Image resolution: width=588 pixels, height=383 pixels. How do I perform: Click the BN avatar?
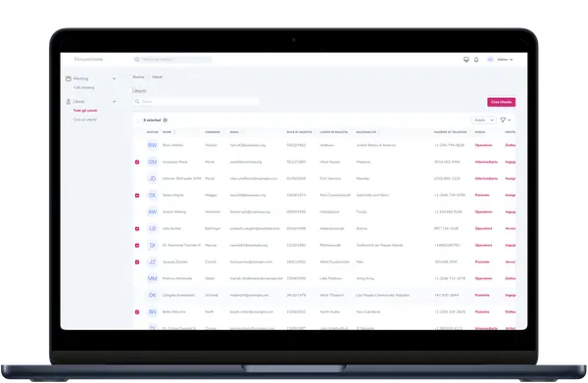pyautogui.click(x=152, y=311)
